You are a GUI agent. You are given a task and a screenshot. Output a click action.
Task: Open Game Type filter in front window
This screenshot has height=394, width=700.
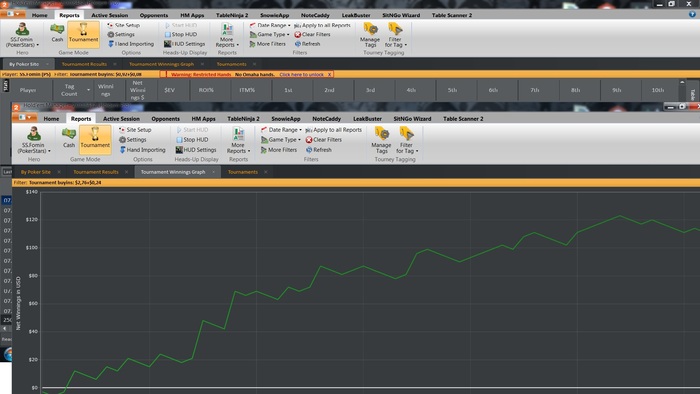pyautogui.click(x=281, y=140)
